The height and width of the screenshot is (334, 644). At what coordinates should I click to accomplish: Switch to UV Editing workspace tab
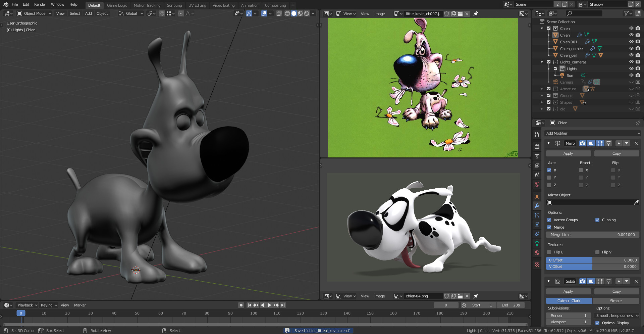point(197,5)
